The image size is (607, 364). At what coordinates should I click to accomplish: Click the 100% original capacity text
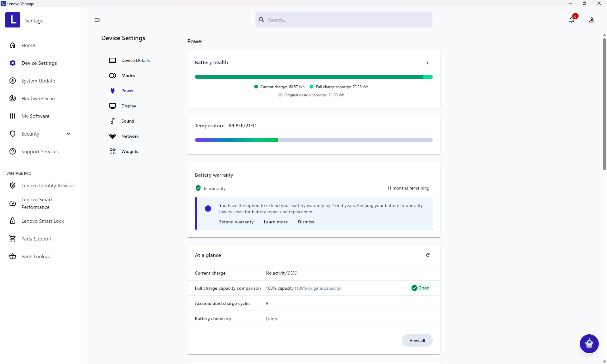point(318,288)
